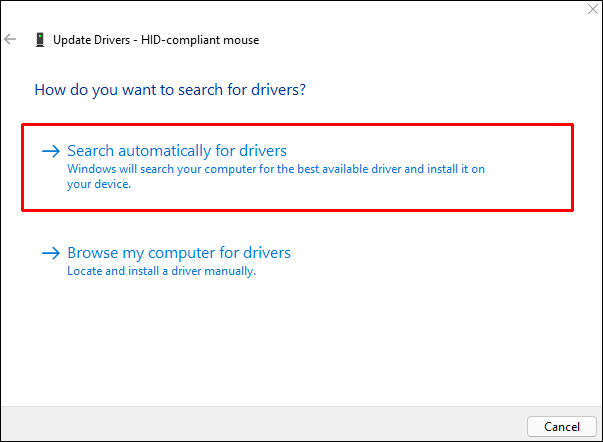
Task: Click the back arrow in title bar
Action: pos(11,39)
